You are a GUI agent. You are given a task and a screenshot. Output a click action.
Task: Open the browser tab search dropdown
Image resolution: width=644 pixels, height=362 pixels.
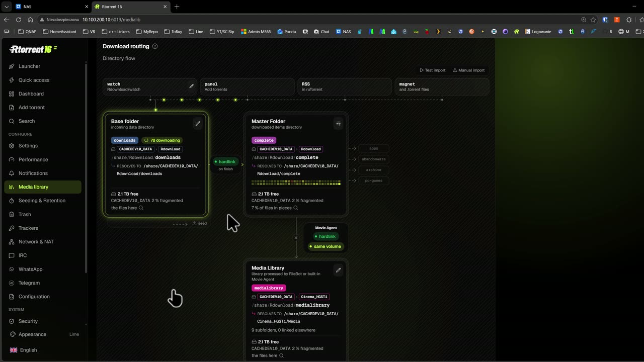click(6, 7)
